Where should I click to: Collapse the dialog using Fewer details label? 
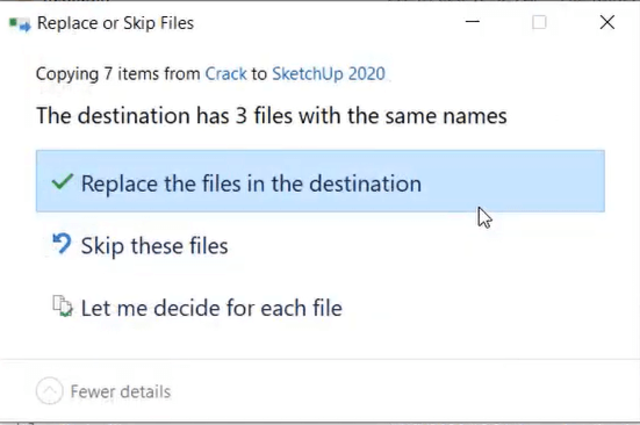click(x=120, y=391)
